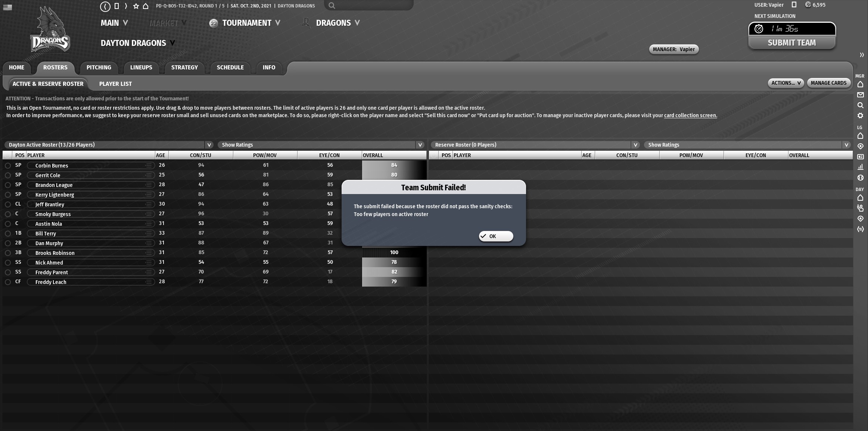Click the back navigation arrow
The width and height of the screenshot is (868, 431).
click(x=105, y=6)
